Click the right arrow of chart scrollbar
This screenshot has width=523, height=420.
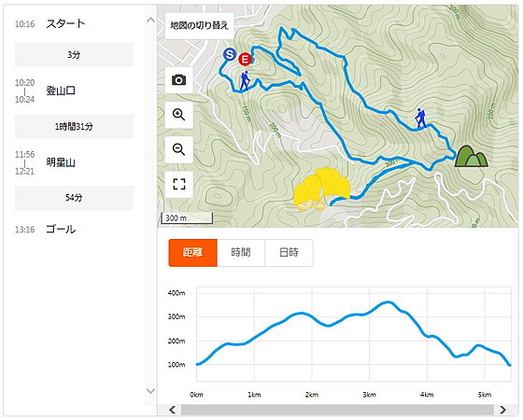coord(503,410)
